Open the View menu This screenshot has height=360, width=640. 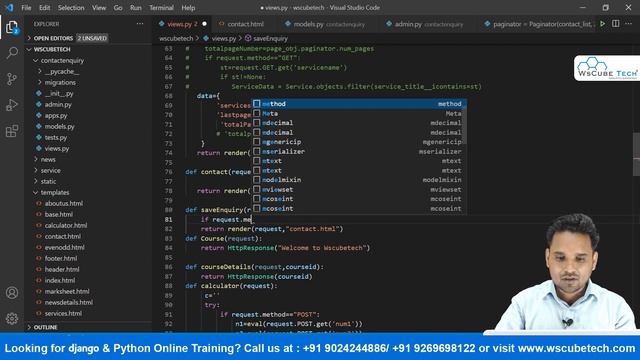[x=99, y=8]
